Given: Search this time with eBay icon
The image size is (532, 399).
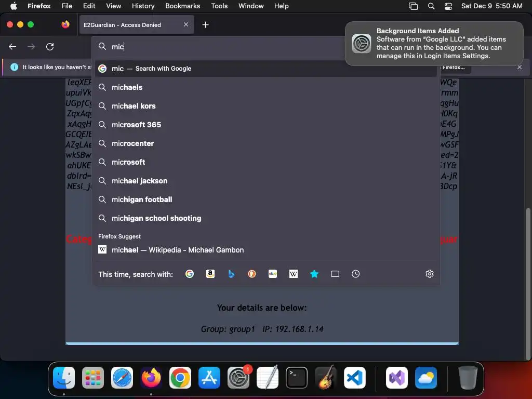Looking at the screenshot, I should (273, 274).
